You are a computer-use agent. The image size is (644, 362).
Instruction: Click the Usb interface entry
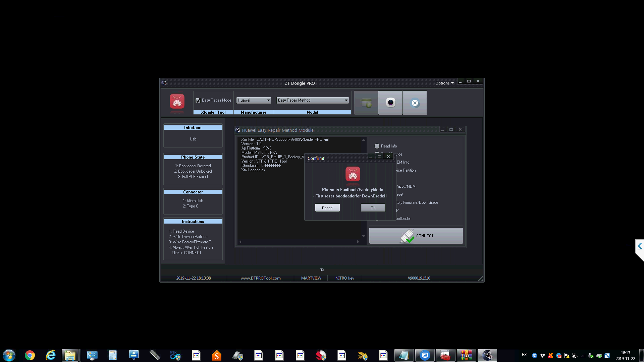[x=193, y=139]
